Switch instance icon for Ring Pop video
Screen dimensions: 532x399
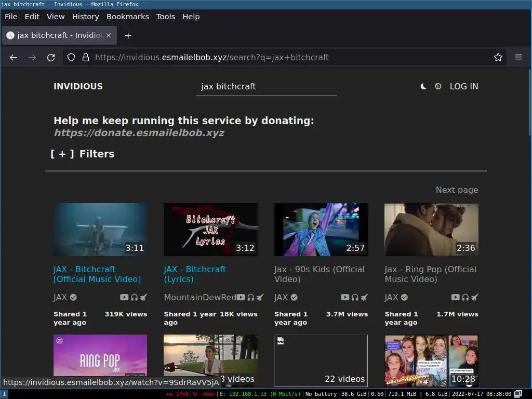pyautogui.click(x=475, y=297)
